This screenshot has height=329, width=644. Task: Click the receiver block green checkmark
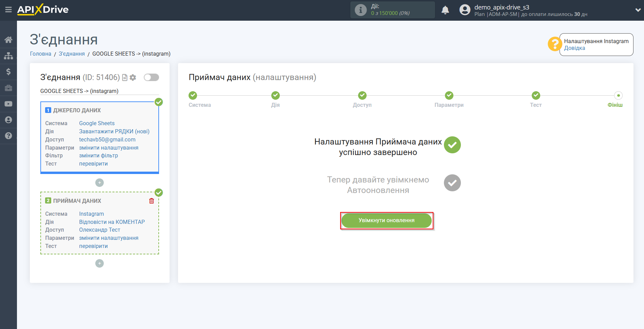pos(159,193)
